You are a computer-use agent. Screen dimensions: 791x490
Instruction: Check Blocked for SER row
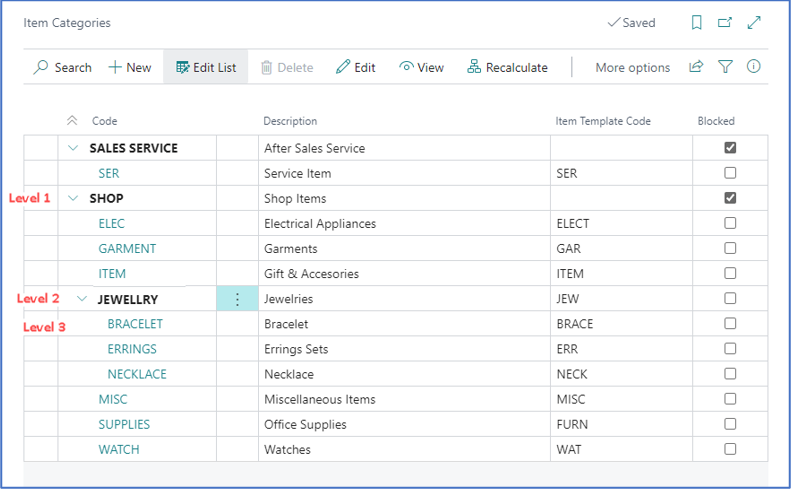[x=730, y=173]
